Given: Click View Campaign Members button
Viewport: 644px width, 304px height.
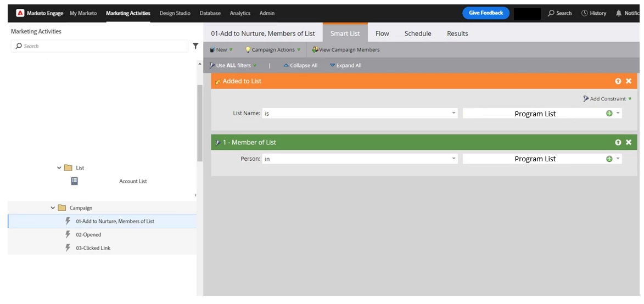Looking at the screenshot, I should [345, 49].
